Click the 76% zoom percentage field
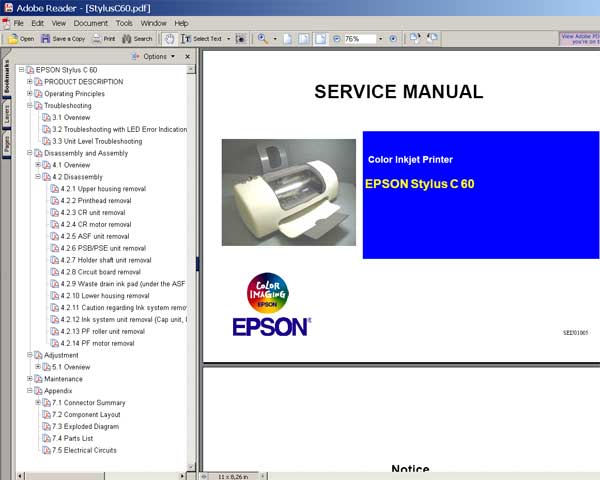The image size is (600, 480). click(360, 39)
